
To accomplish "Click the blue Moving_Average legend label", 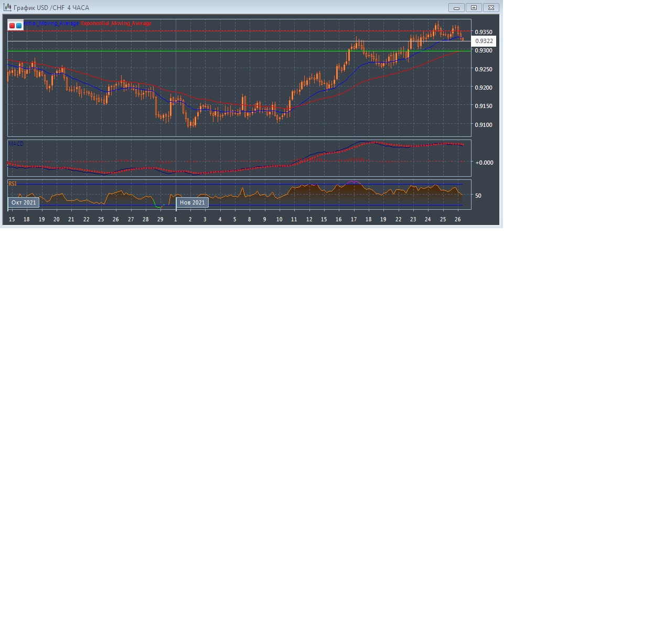I will pyautogui.click(x=51, y=24).
